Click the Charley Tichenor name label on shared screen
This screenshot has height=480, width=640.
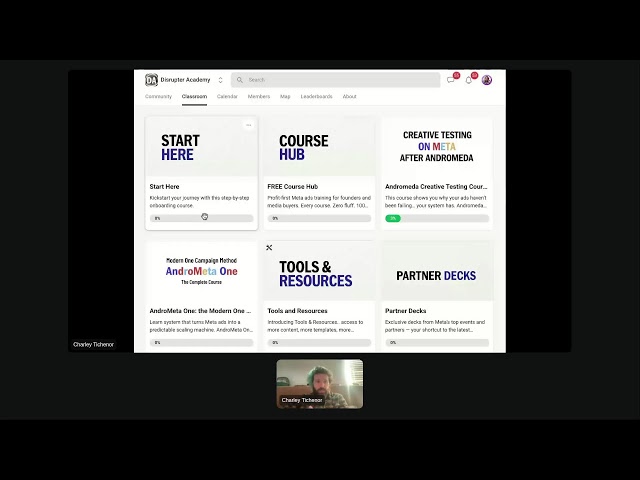coord(93,344)
